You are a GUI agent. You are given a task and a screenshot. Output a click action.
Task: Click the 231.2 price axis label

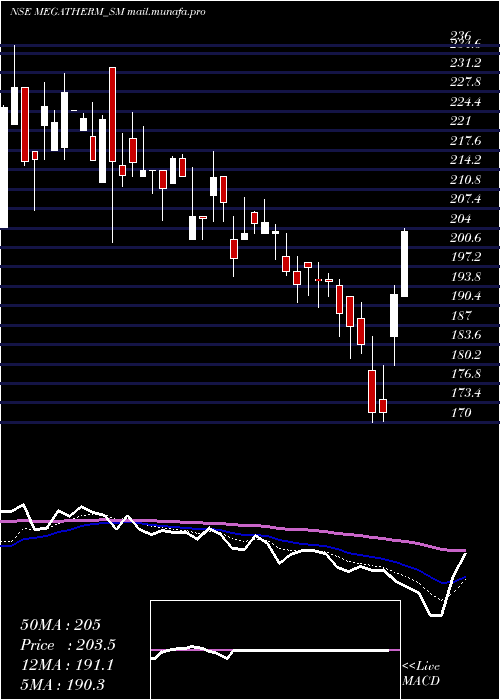click(465, 63)
